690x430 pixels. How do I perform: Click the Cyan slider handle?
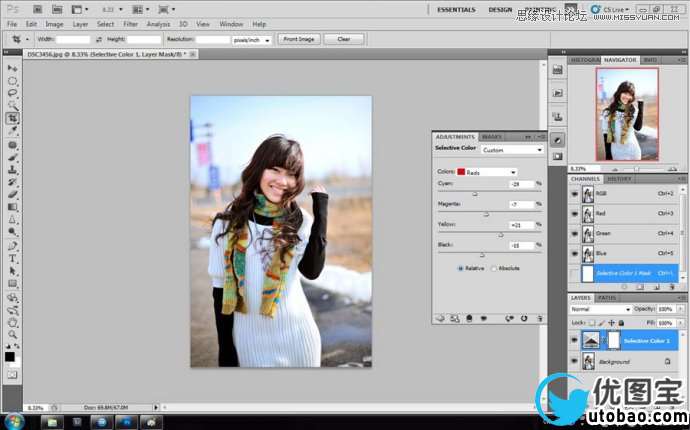[x=475, y=194]
